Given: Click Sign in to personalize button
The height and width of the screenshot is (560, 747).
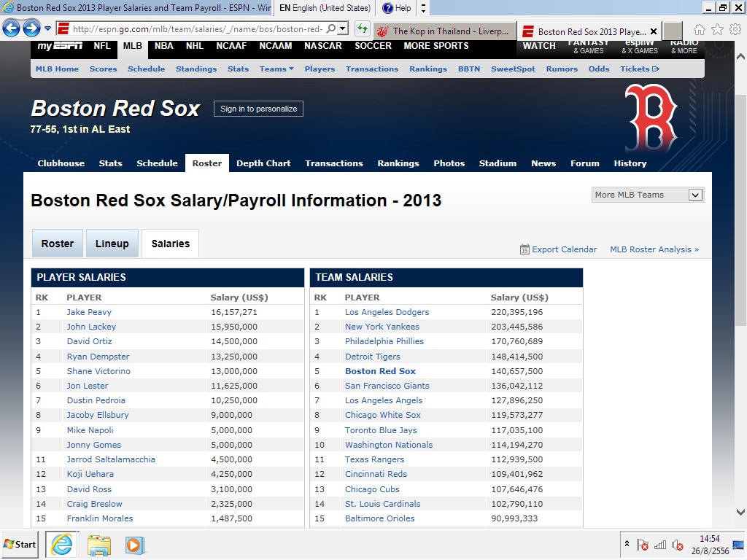Looking at the screenshot, I should click(x=259, y=109).
